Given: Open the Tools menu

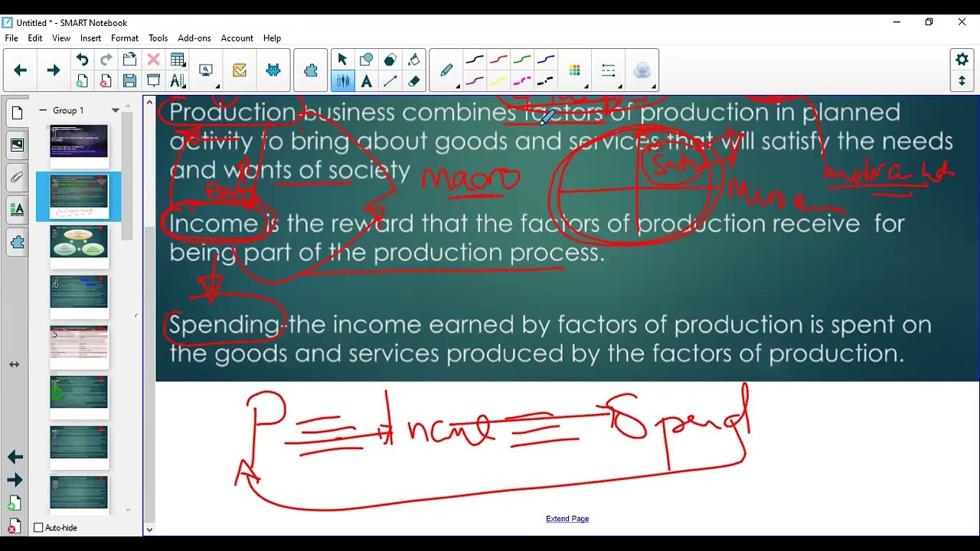Looking at the screenshot, I should tap(158, 38).
